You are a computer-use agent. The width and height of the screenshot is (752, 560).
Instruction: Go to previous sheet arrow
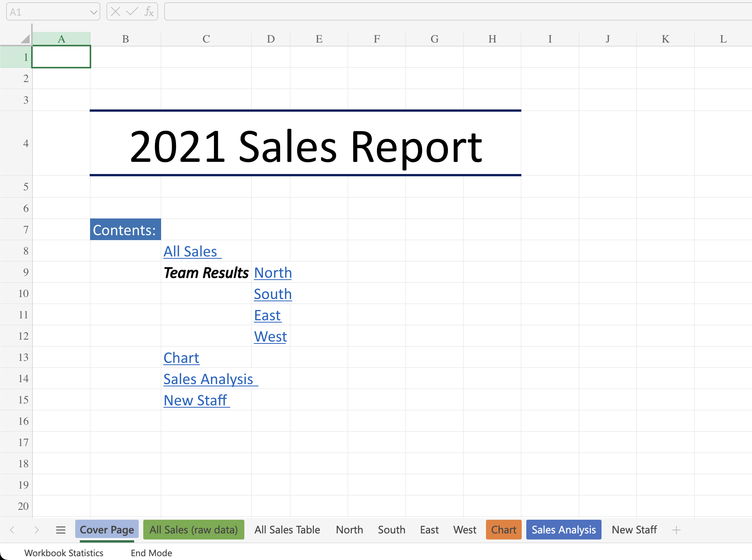pos(12,530)
